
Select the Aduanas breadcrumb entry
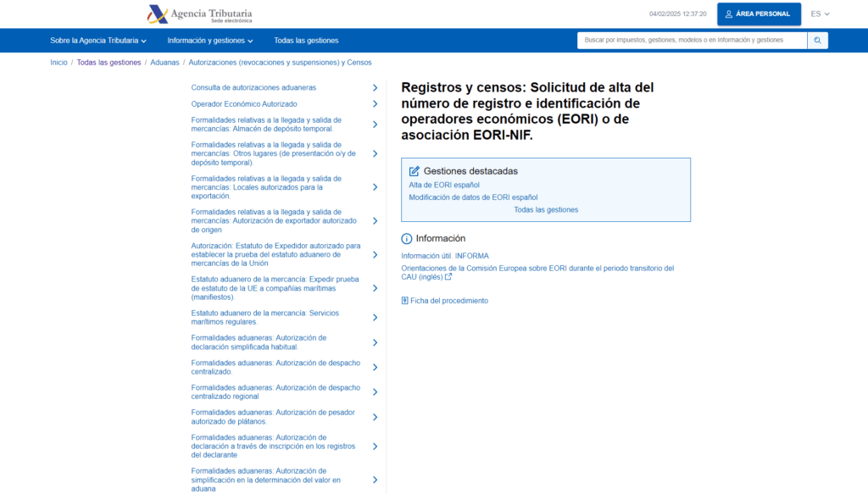pos(164,62)
